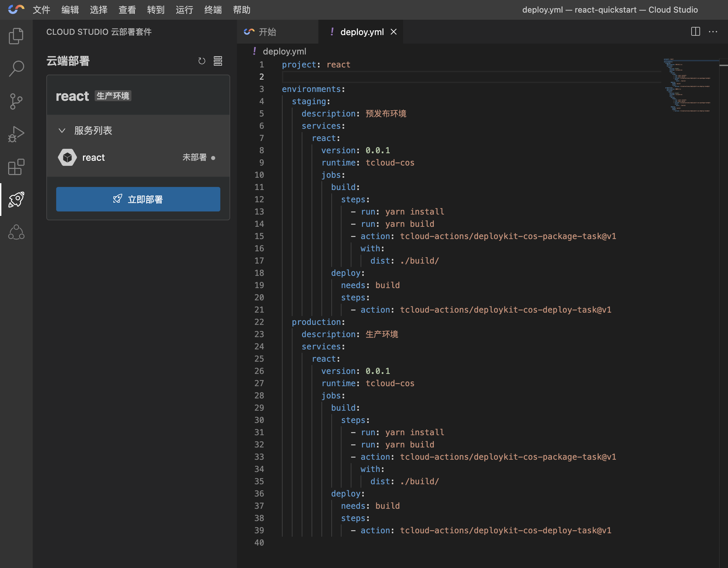Screen dimensions: 728x568
Task: Click the Cloud Studio logo in menu bar
Action: click(x=16, y=10)
